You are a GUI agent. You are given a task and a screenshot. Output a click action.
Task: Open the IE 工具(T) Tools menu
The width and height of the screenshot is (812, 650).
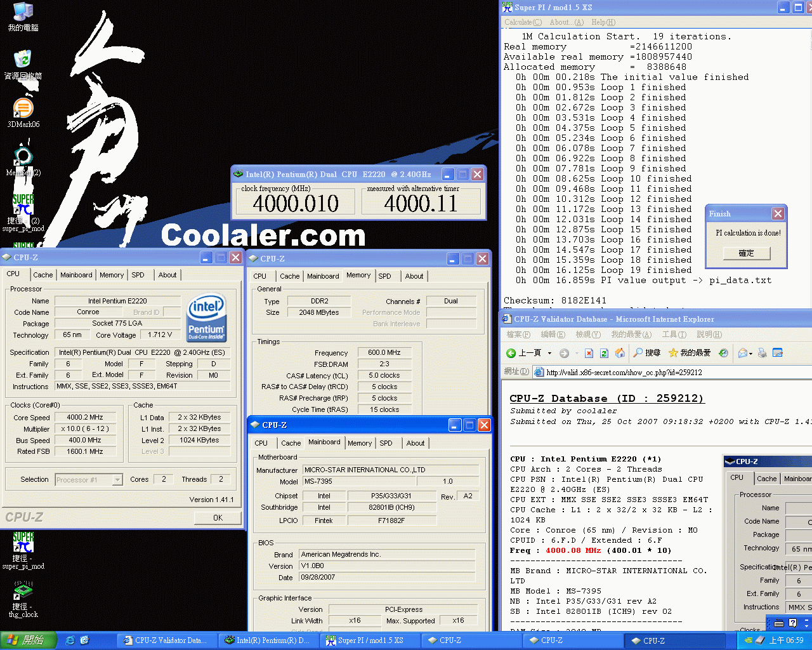coord(674,335)
